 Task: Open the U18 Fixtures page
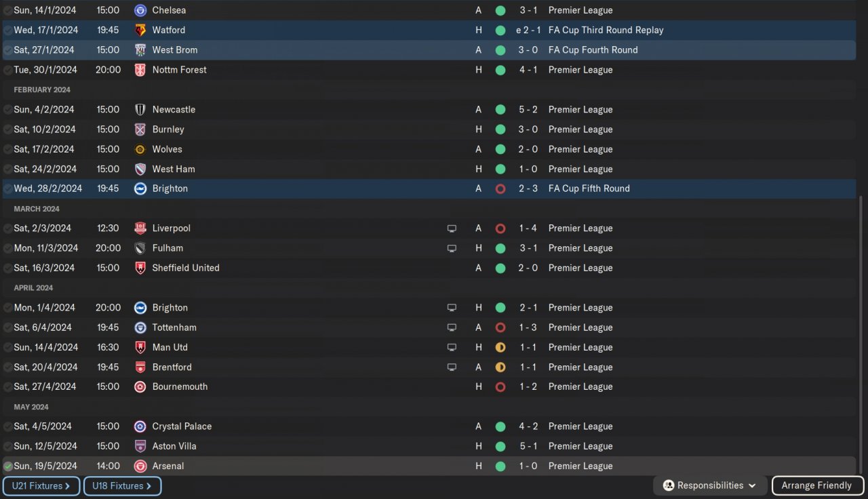coord(122,485)
